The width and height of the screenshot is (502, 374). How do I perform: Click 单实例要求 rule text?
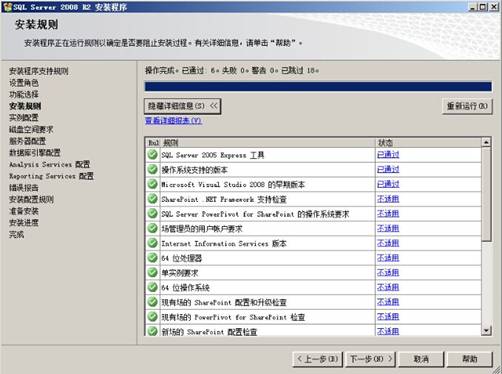(180, 273)
